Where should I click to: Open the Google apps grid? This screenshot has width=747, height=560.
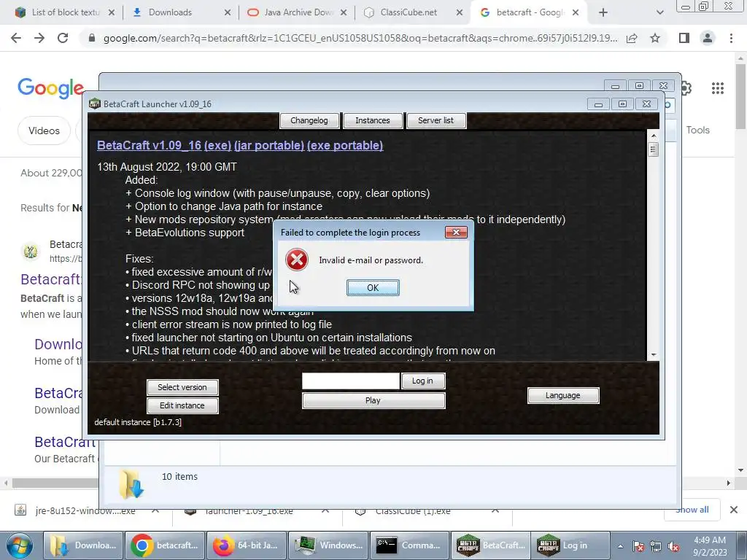[718, 88]
